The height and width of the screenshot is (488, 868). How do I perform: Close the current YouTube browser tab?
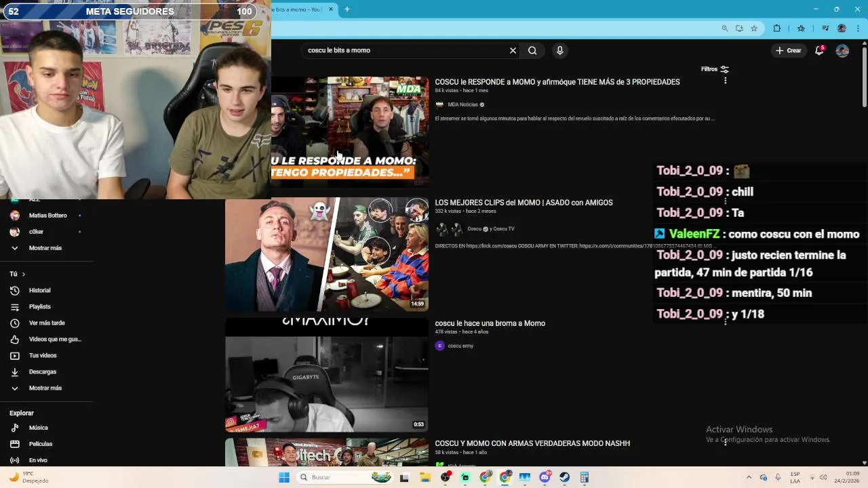(331, 9)
